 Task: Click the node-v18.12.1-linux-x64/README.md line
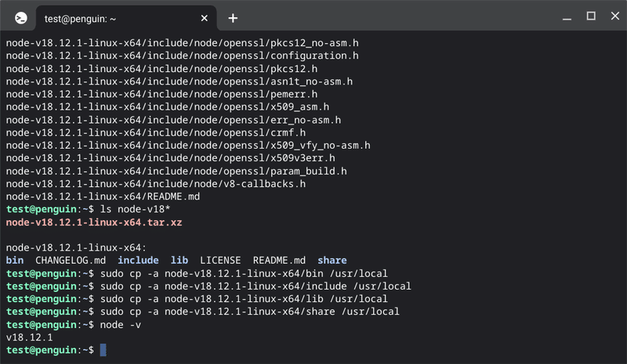tap(103, 196)
